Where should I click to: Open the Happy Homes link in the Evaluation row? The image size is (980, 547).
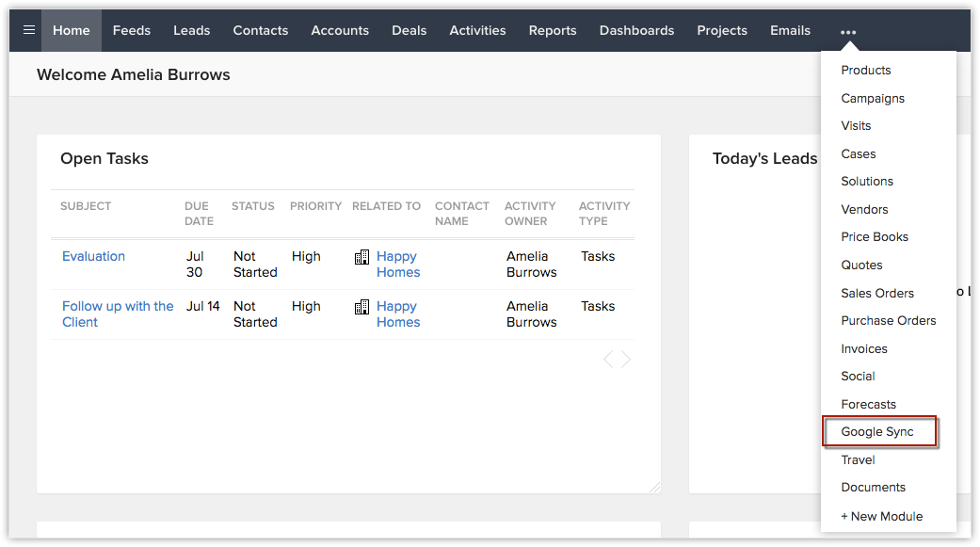point(398,264)
